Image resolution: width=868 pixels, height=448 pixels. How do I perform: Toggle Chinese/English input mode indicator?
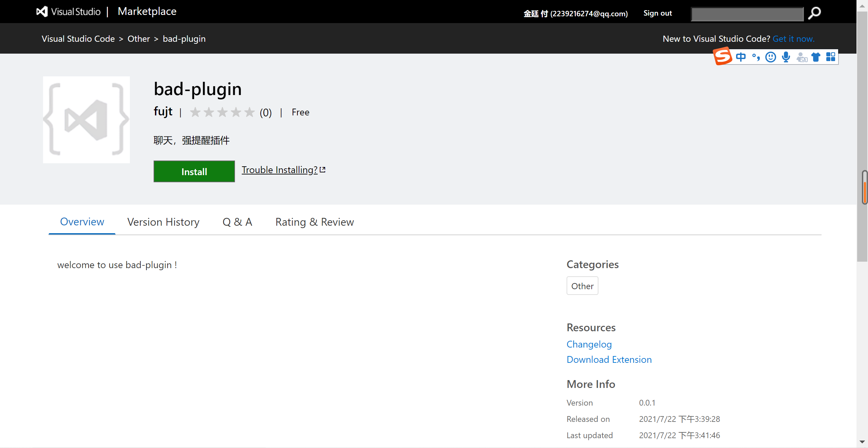point(741,57)
